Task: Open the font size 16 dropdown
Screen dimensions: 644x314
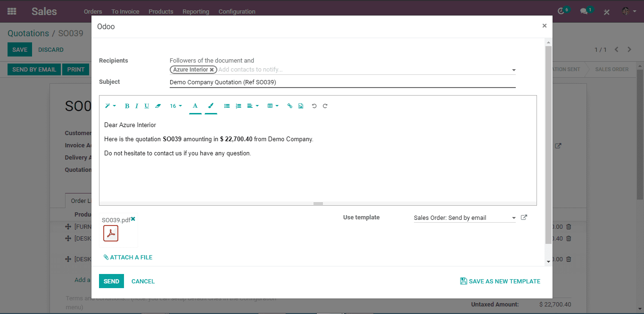Action: 176,106
